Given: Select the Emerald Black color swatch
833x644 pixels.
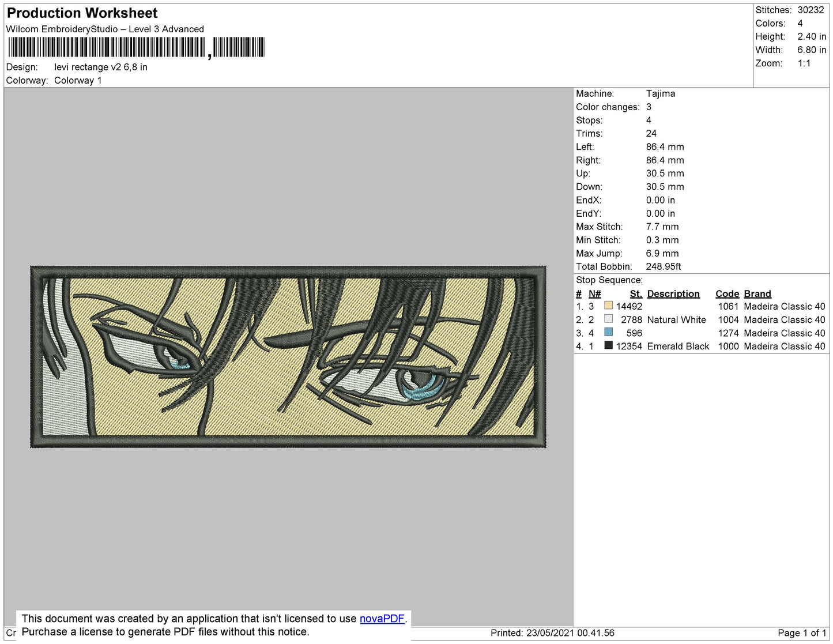Looking at the screenshot, I should coord(608,345).
